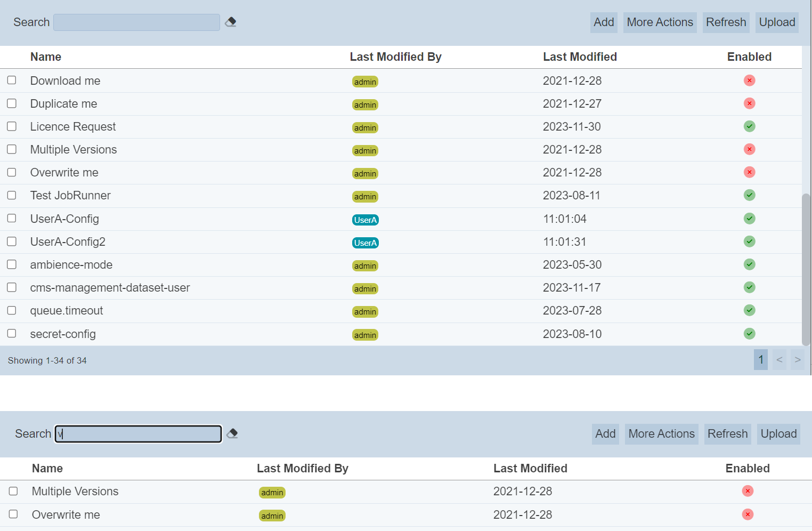Viewport: 812px width, 531px height.
Task: Sort by the top Last Modified column header
Action: coord(580,57)
